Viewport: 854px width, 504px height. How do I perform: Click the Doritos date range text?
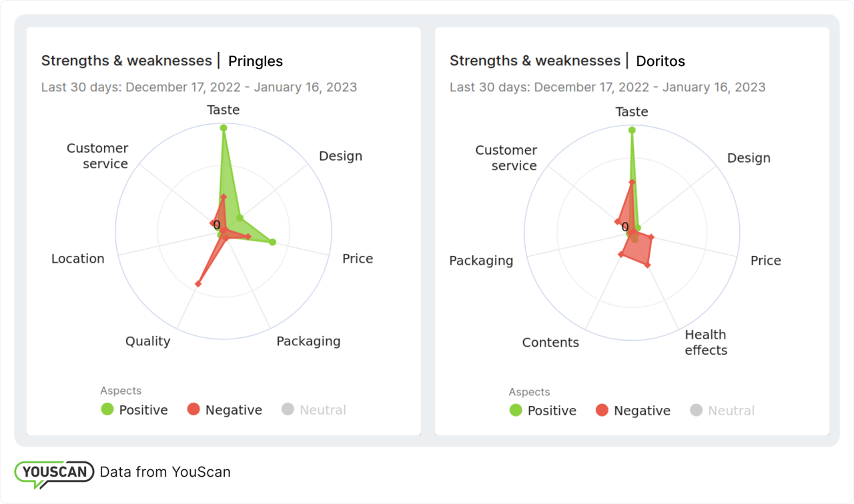[x=607, y=87]
